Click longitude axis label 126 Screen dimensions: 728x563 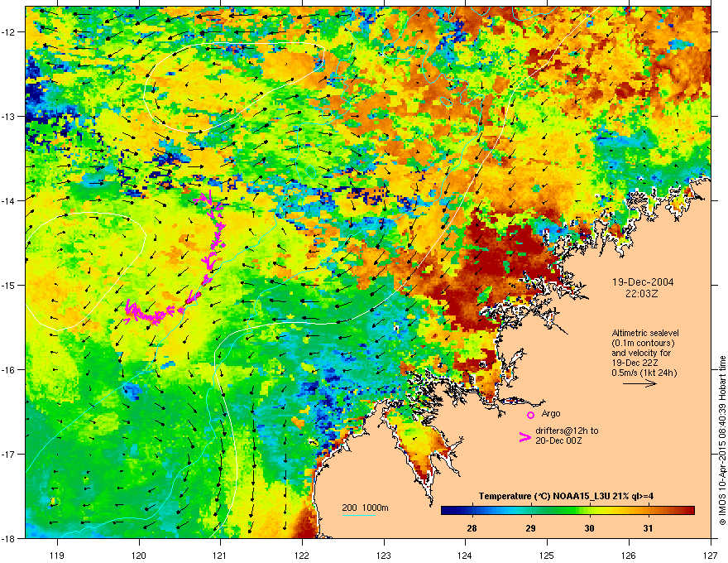(x=629, y=555)
